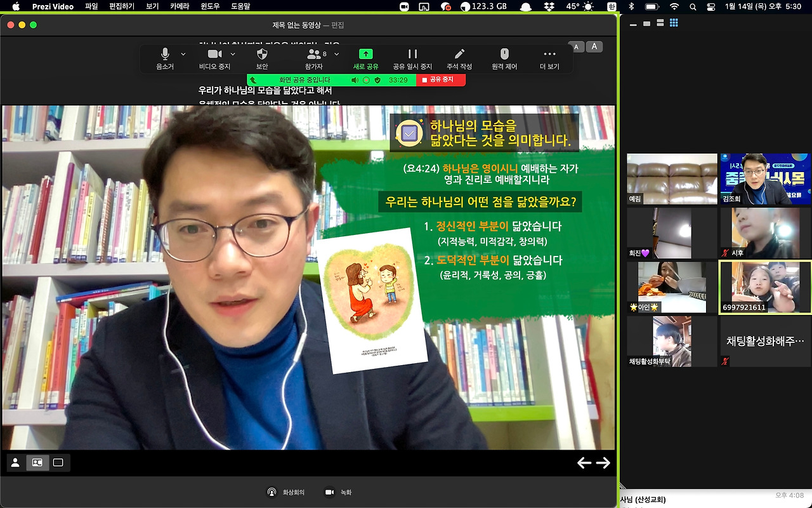Open the 도움말 menu
812x508 pixels.
pyautogui.click(x=240, y=6)
